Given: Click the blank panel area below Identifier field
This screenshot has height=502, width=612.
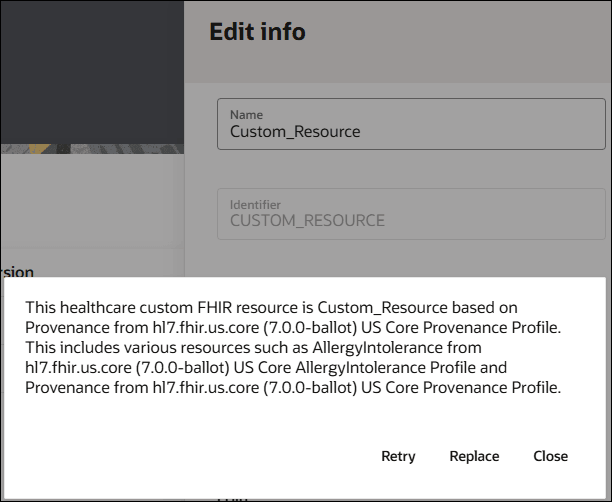Looking at the screenshot, I should [411, 258].
